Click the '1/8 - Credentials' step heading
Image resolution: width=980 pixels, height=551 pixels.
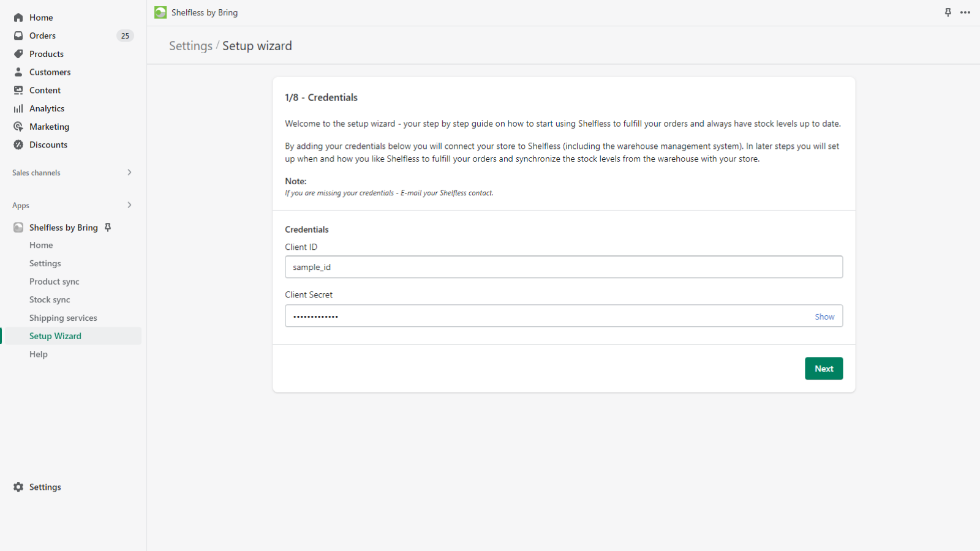[x=321, y=97]
